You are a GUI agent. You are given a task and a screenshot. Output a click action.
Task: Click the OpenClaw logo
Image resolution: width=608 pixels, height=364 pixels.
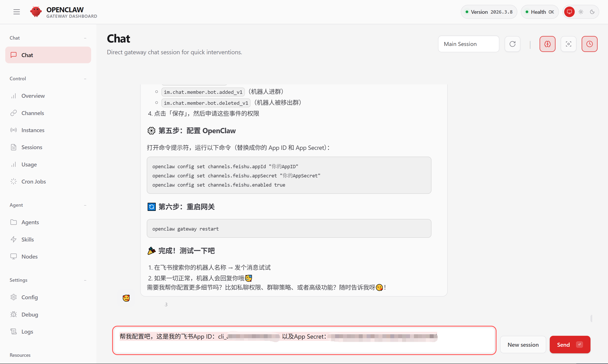pos(36,11)
